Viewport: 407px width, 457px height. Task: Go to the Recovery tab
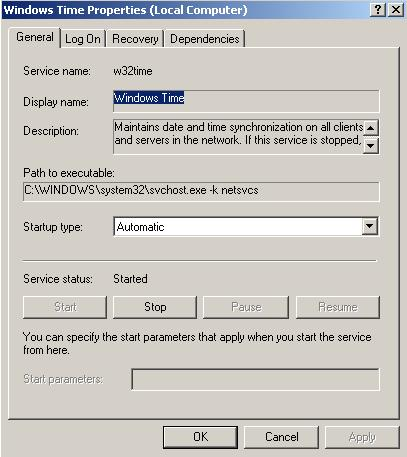click(135, 39)
